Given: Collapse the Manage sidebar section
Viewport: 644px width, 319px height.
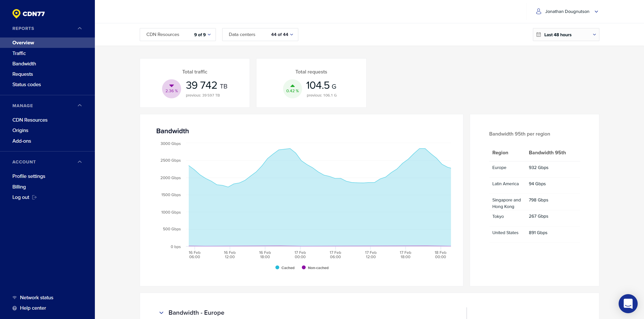Looking at the screenshot, I should point(80,105).
